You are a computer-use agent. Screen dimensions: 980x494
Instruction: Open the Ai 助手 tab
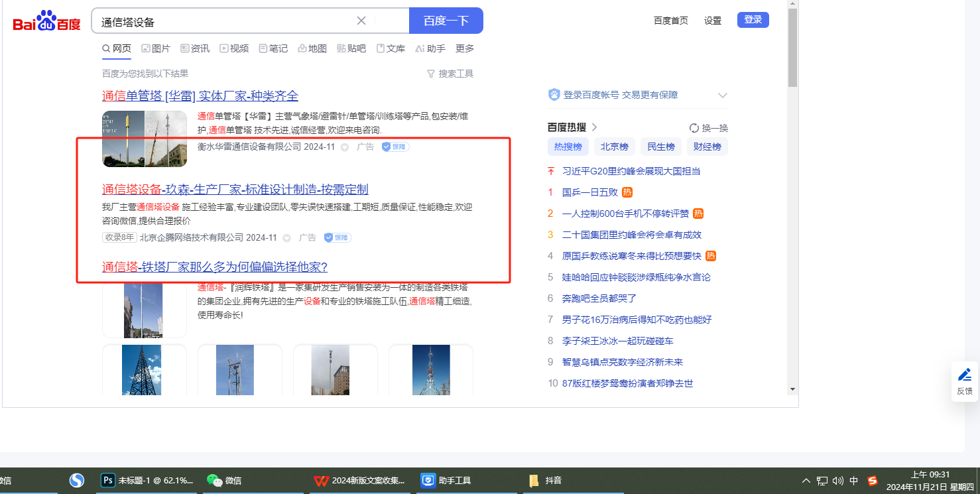(x=430, y=48)
